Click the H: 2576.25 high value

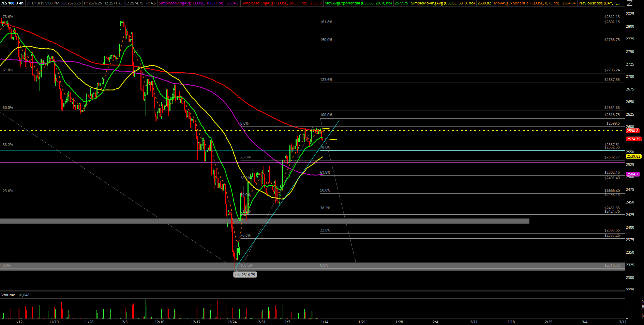[93, 3]
